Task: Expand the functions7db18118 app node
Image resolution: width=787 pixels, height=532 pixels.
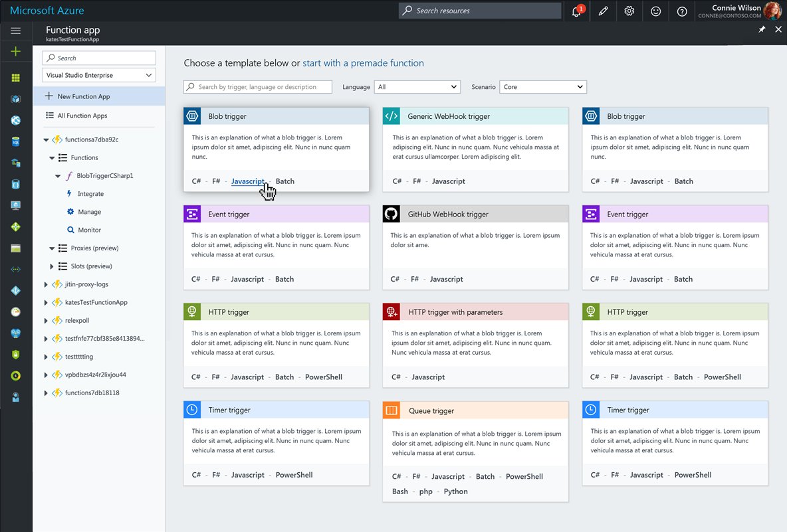Action: (46, 393)
